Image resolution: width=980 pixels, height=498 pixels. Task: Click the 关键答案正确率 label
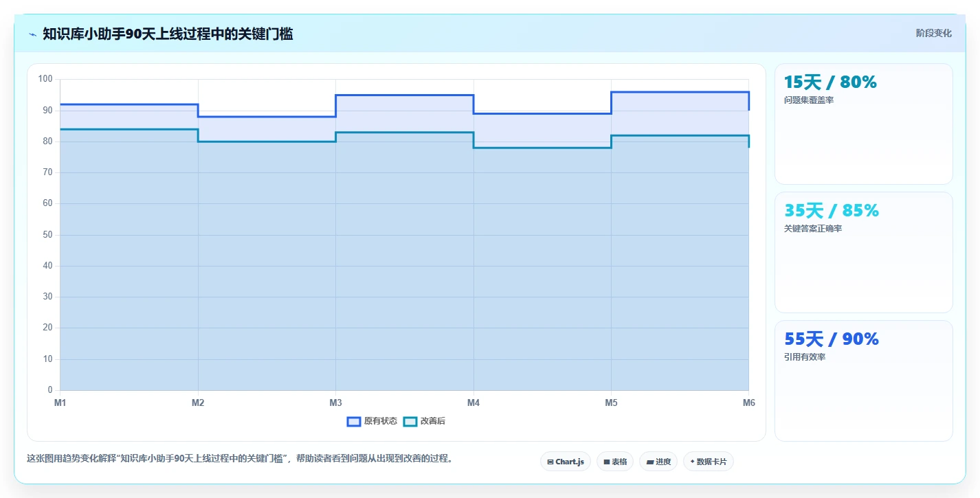tap(813, 229)
